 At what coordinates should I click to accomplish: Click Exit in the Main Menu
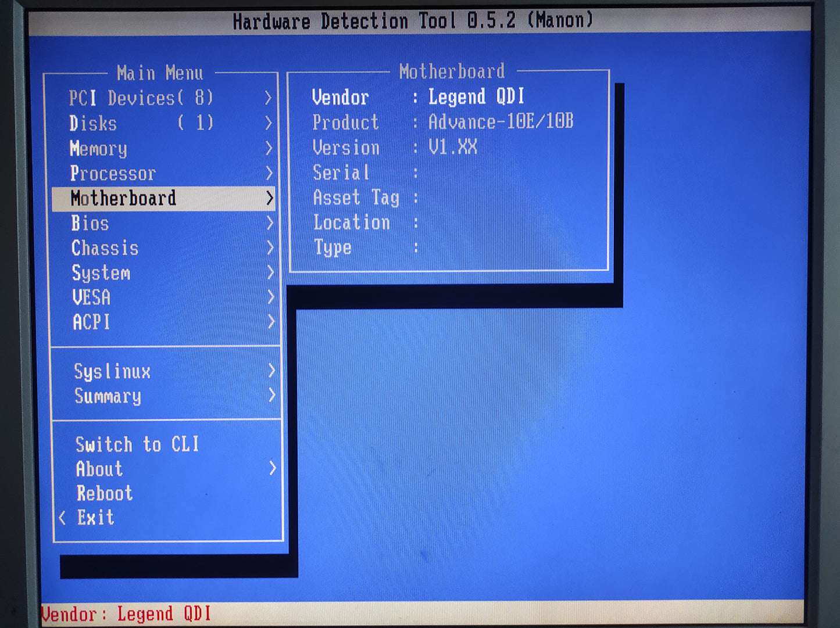coord(96,518)
